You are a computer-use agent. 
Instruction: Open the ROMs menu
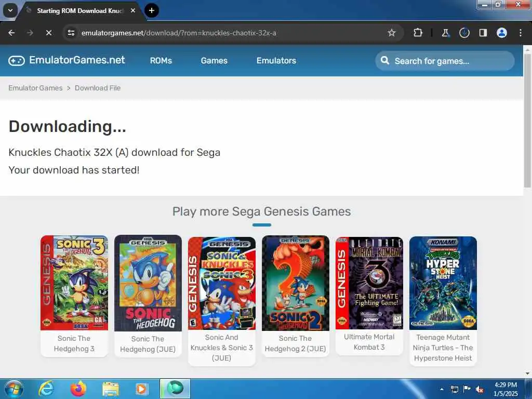coord(161,61)
